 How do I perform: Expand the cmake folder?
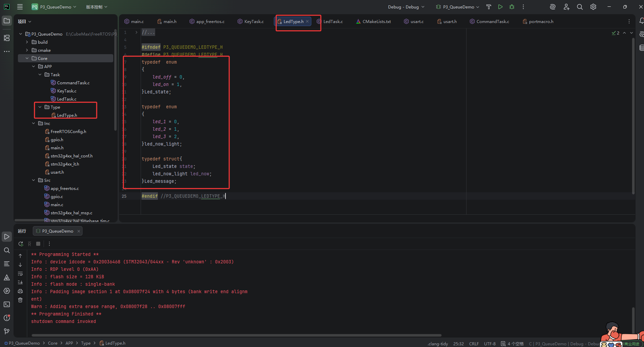click(x=27, y=50)
